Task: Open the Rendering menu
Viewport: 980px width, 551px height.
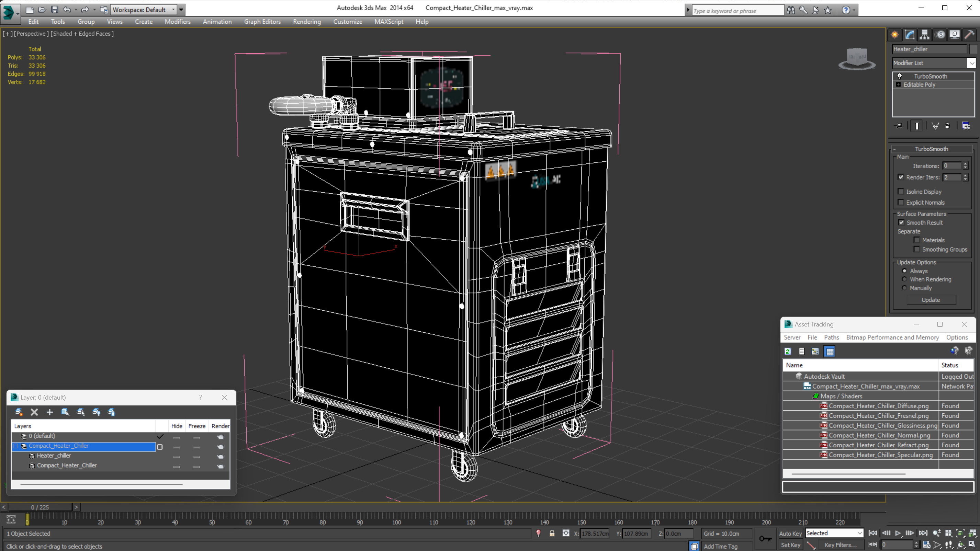Action: click(x=307, y=22)
